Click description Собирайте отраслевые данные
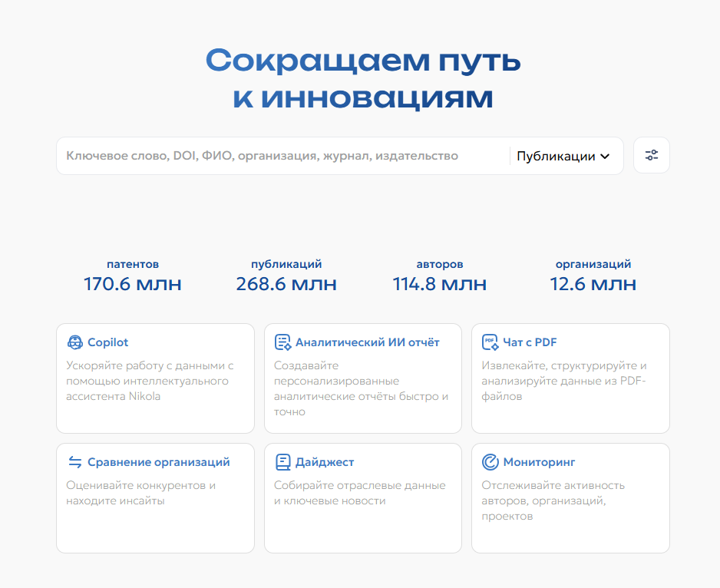This screenshot has height=588, width=720. click(x=359, y=493)
